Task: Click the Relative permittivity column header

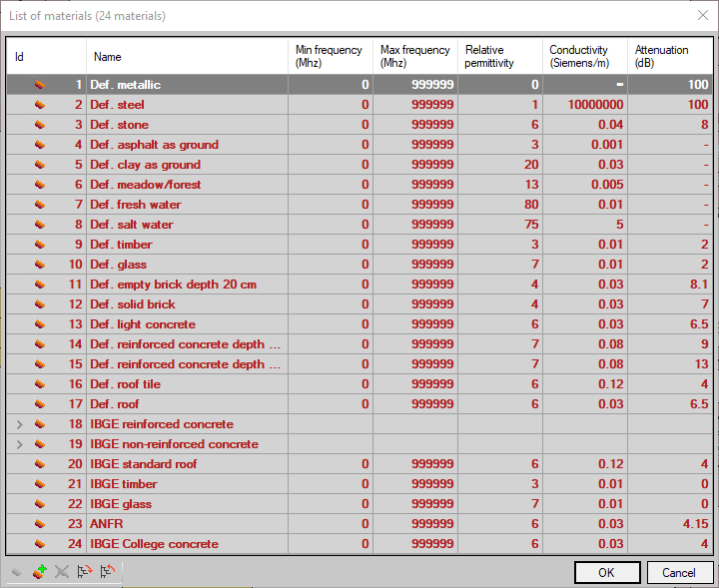Action: (x=500, y=56)
